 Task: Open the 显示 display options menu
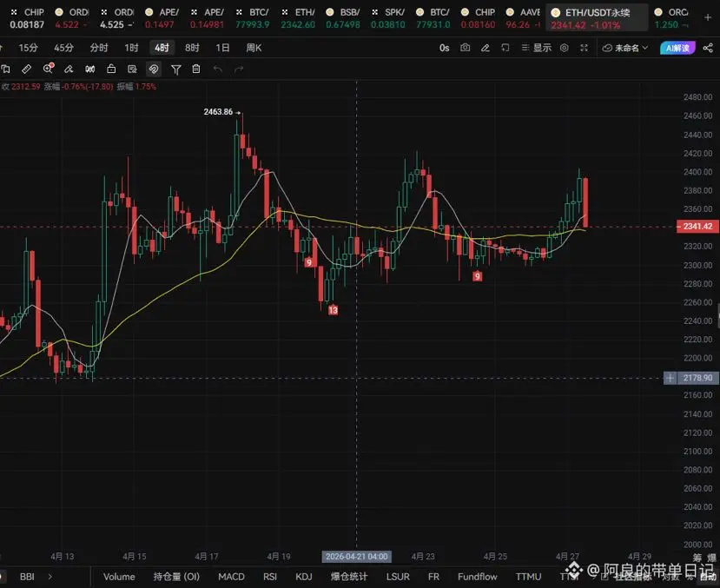537,48
